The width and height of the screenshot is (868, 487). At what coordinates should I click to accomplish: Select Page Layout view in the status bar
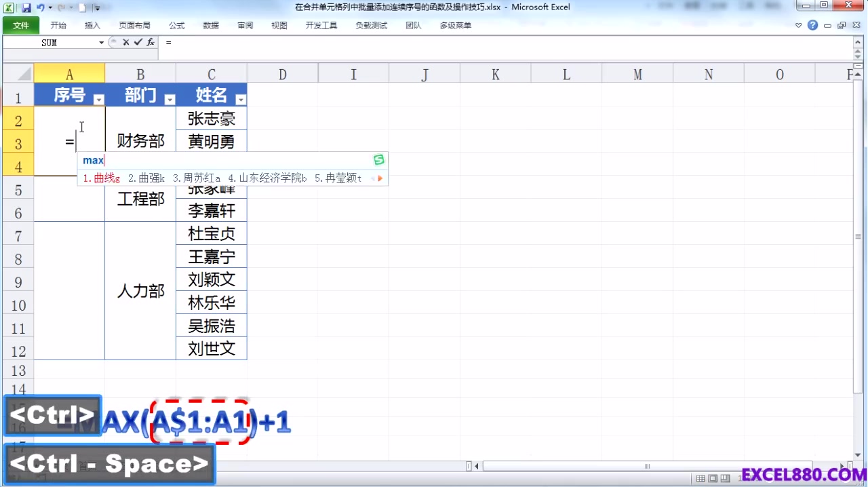[711, 478]
